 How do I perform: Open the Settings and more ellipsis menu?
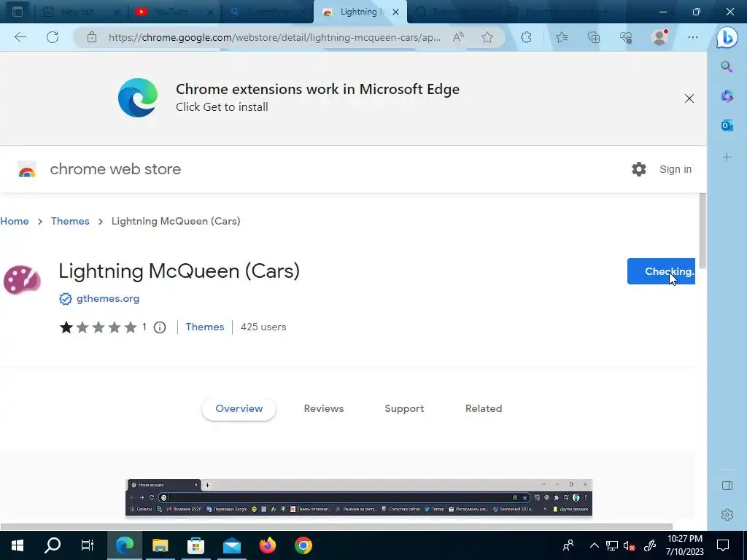pyautogui.click(x=693, y=37)
